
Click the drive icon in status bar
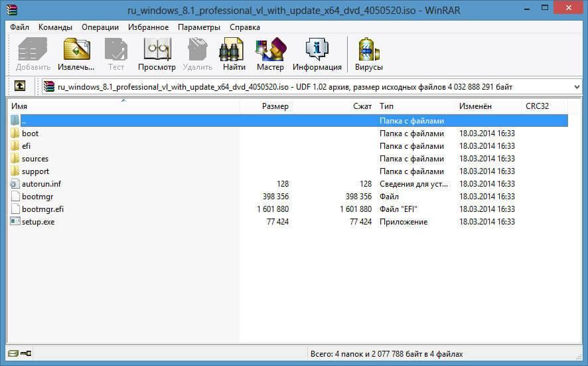13,353
